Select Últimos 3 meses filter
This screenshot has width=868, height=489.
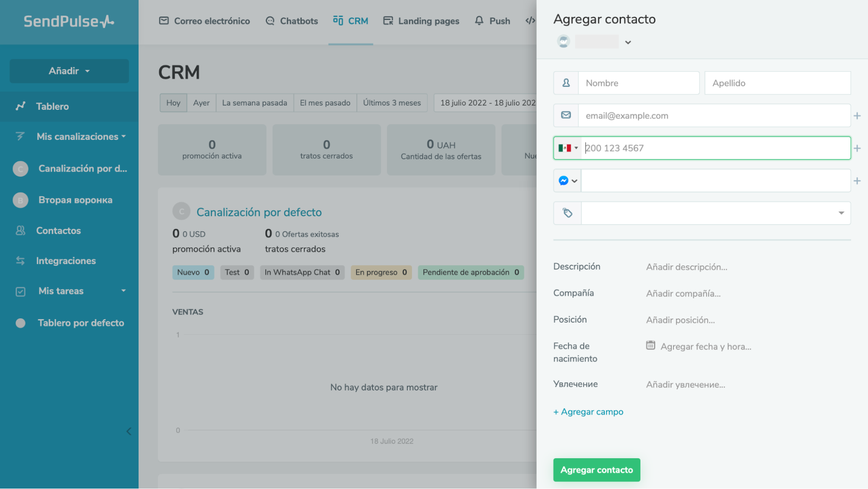(392, 103)
